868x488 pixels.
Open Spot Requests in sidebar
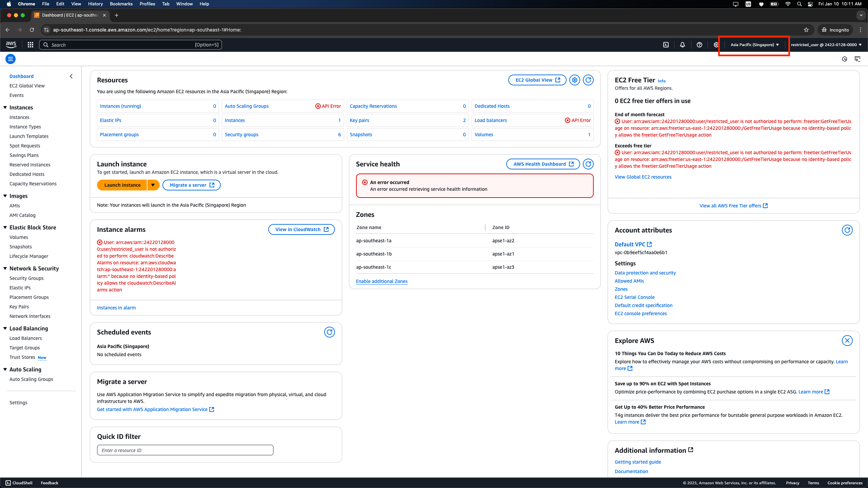coord(25,146)
